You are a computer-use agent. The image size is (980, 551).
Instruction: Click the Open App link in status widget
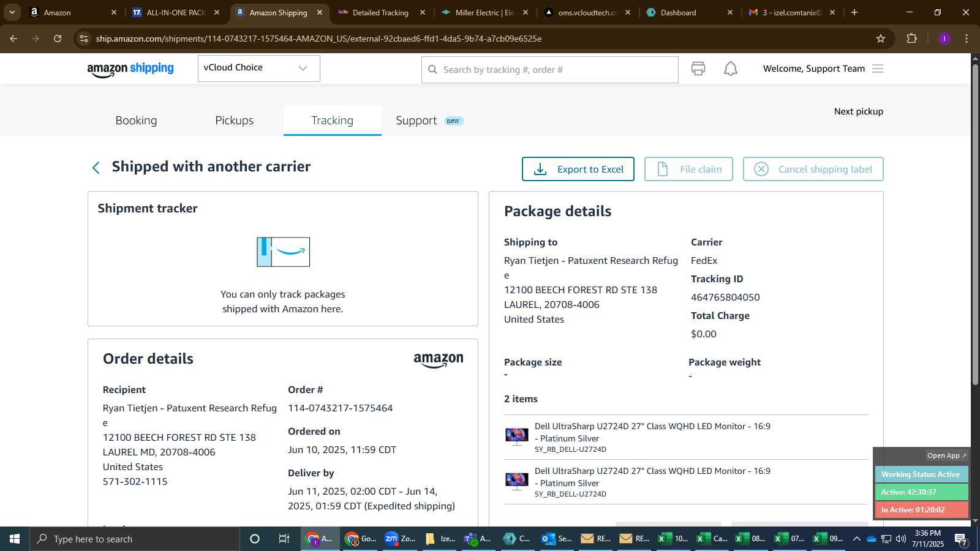[x=946, y=455]
